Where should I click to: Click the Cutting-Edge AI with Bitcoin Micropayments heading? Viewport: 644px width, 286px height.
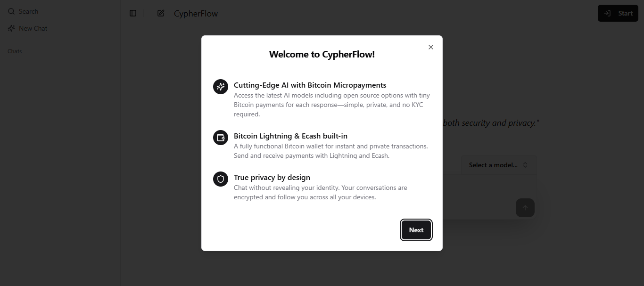click(x=310, y=85)
